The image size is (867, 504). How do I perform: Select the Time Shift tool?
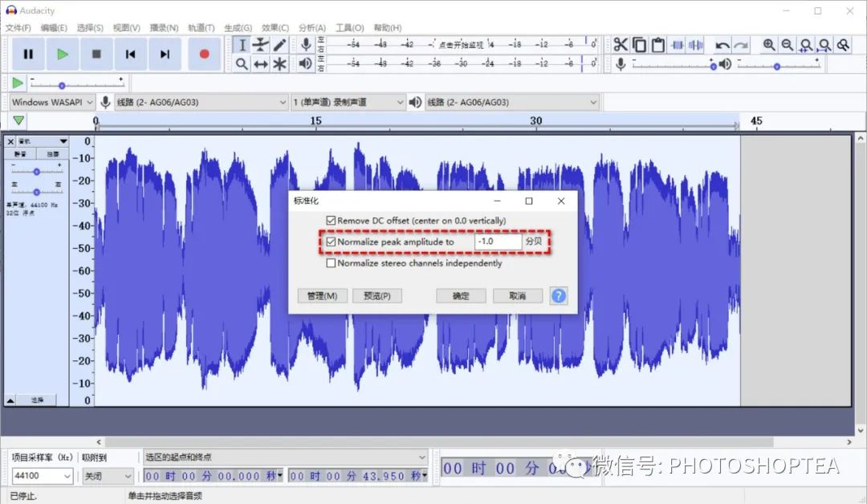pos(260,63)
